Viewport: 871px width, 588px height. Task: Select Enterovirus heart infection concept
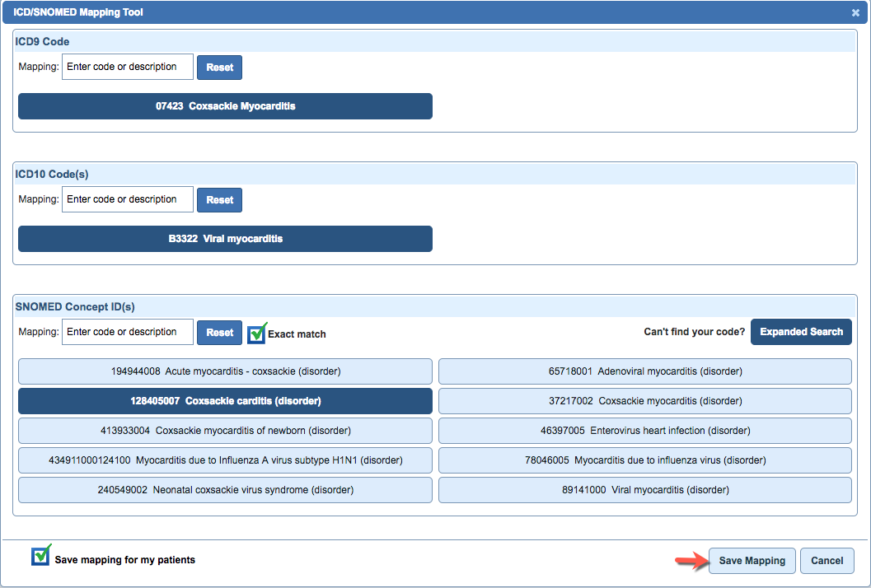[645, 431]
